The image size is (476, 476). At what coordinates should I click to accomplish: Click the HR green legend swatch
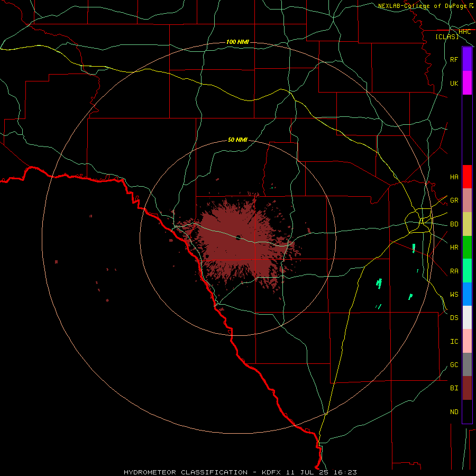467,248
